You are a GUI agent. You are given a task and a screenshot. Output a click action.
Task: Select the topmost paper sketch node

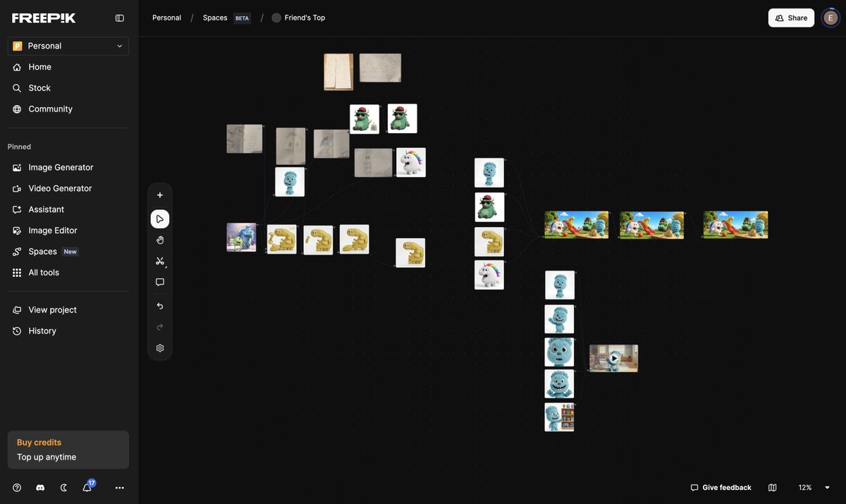coord(338,72)
